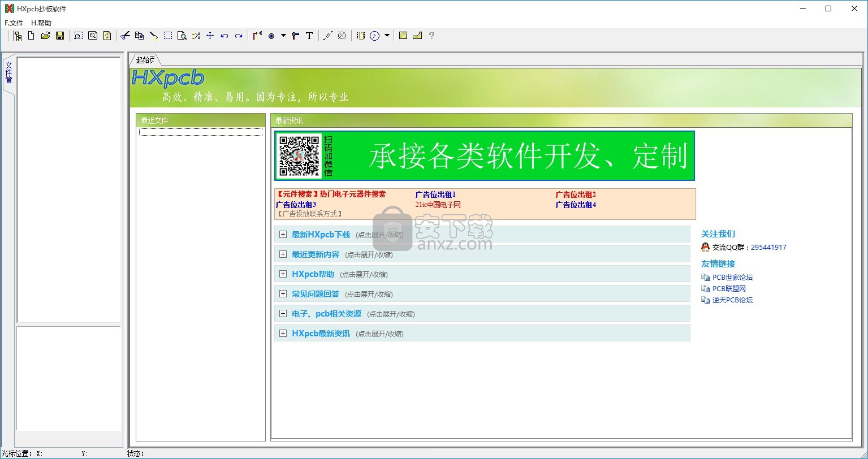The image size is (868, 459).
Task: Select the via pad circle tool
Action: click(x=271, y=36)
